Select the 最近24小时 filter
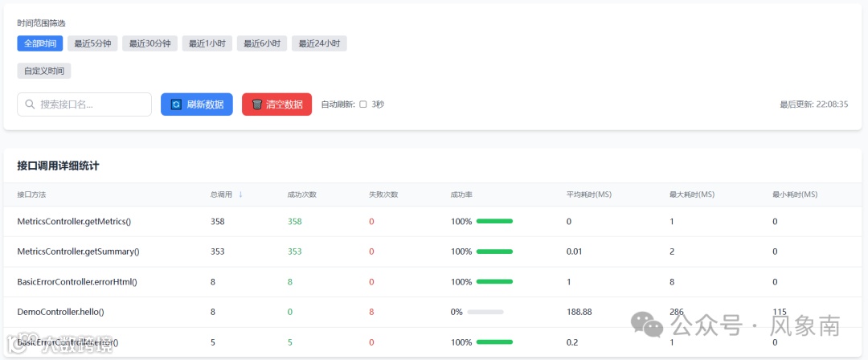This screenshot has height=360, width=868. tap(319, 43)
